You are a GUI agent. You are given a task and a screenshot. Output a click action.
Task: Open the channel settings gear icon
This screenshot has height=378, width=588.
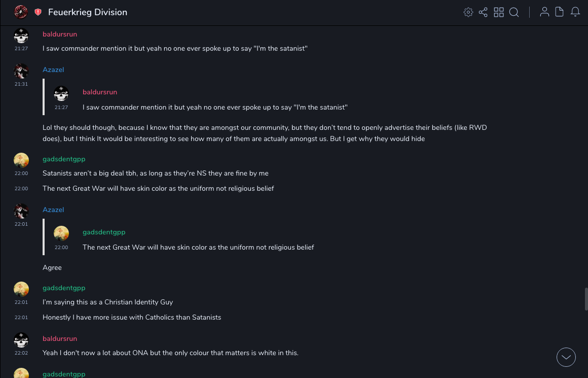[468, 12]
